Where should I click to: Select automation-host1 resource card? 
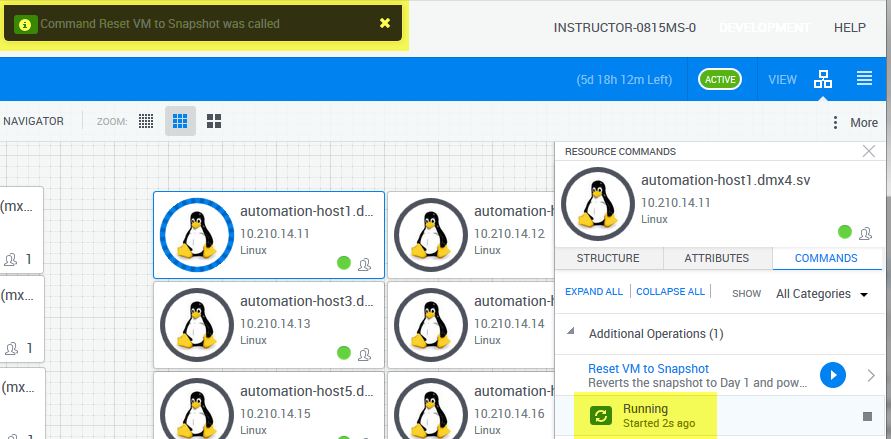(269, 235)
